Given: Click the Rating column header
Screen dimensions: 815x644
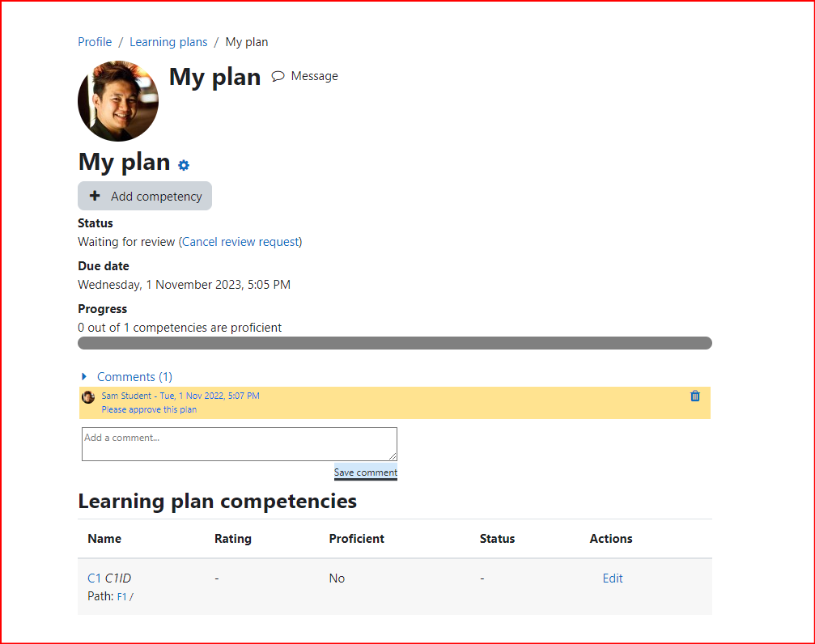Looking at the screenshot, I should click(x=233, y=539).
